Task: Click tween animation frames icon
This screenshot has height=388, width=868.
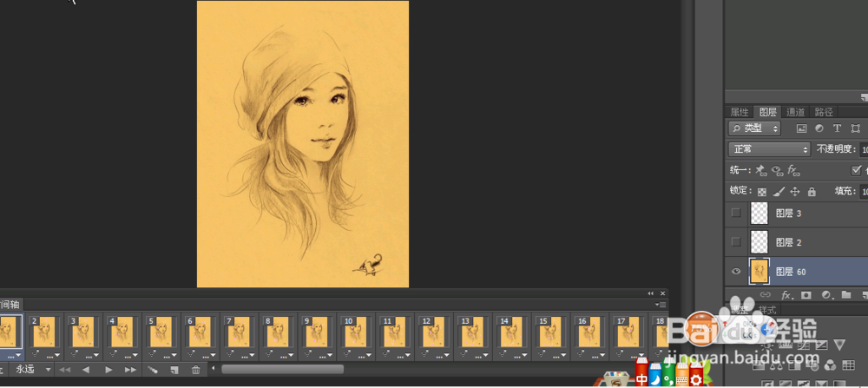Action: (x=154, y=370)
